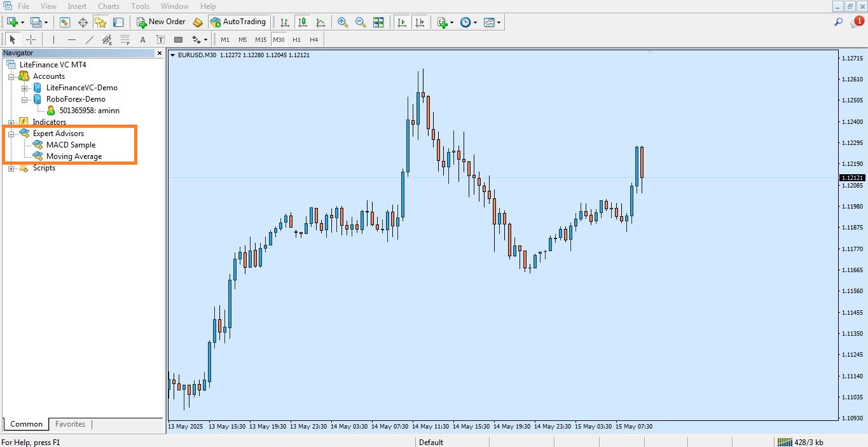Image resolution: width=868 pixels, height=447 pixels.
Task: Close the Navigator panel
Action: click(x=160, y=53)
